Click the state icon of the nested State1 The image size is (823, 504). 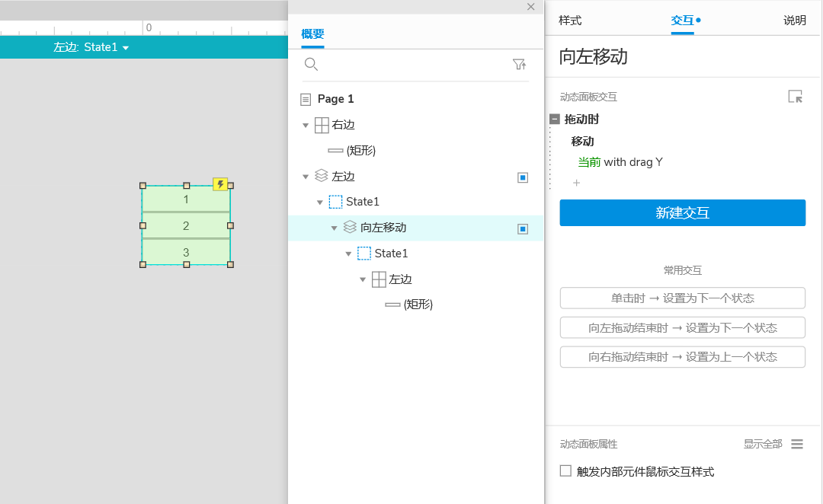click(363, 254)
